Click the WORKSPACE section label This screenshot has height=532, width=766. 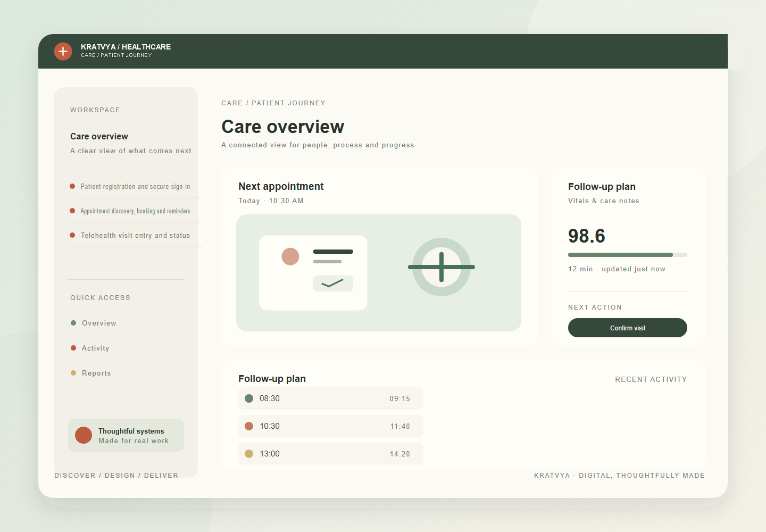coord(95,110)
